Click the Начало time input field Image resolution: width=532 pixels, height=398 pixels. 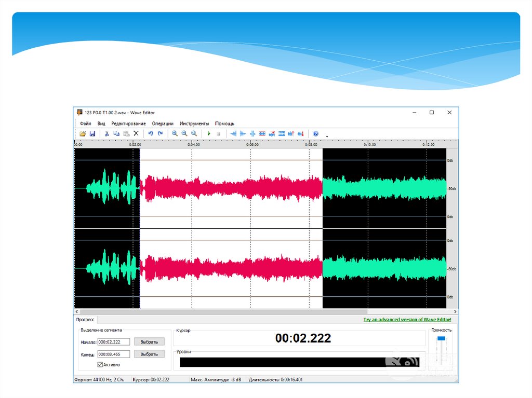114,342
